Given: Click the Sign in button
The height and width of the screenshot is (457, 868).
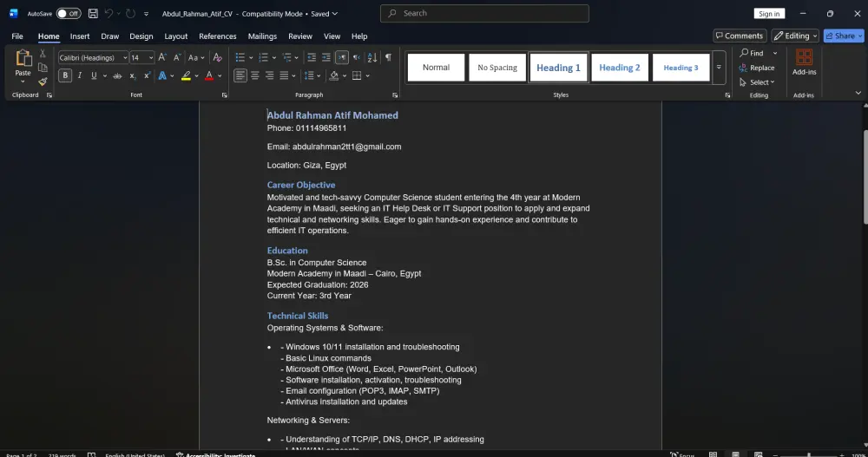Looking at the screenshot, I should tap(769, 13).
